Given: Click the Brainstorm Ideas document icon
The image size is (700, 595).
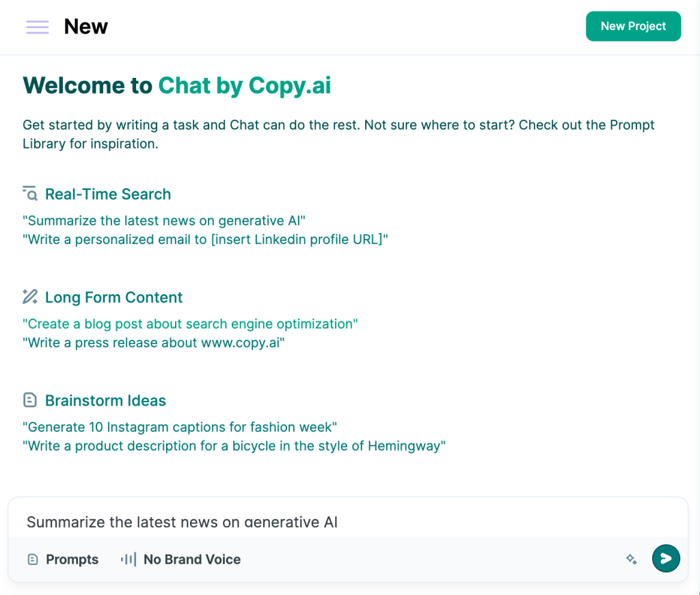Looking at the screenshot, I should 30,400.
